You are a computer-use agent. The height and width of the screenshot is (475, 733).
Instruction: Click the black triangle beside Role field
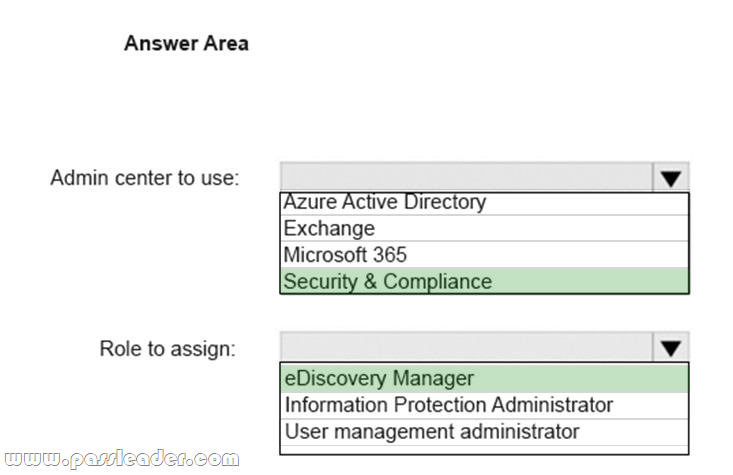(x=671, y=348)
